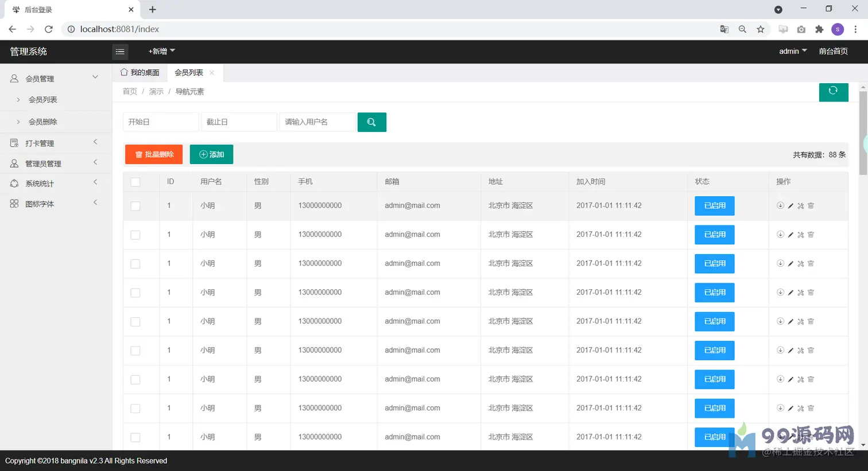This screenshot has height=471, width=868.
Task: Expand the 打卡管理 menu chevron
Action: (95, 142)
